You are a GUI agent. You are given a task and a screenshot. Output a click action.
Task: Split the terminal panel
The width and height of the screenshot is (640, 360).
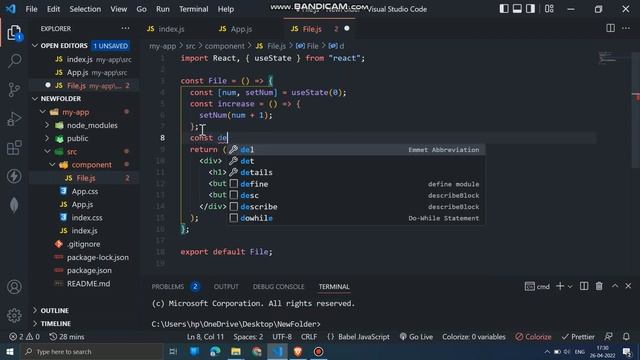(584, 286)
